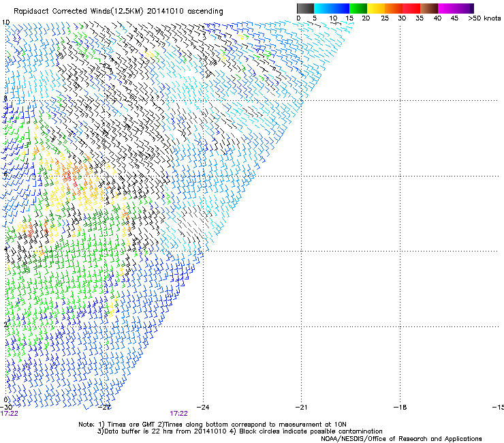Click the '2' latitude axis label

pyautogui.click(x=5, y=324)
